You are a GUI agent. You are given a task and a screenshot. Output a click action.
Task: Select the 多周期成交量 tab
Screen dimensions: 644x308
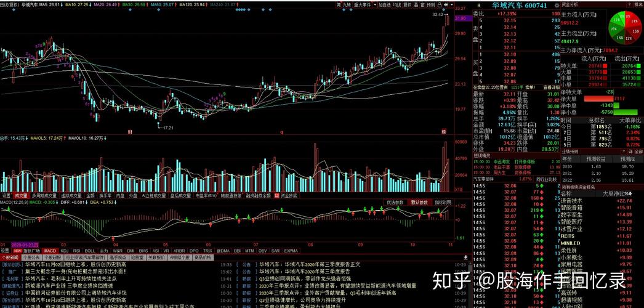[x=44, y=196]
